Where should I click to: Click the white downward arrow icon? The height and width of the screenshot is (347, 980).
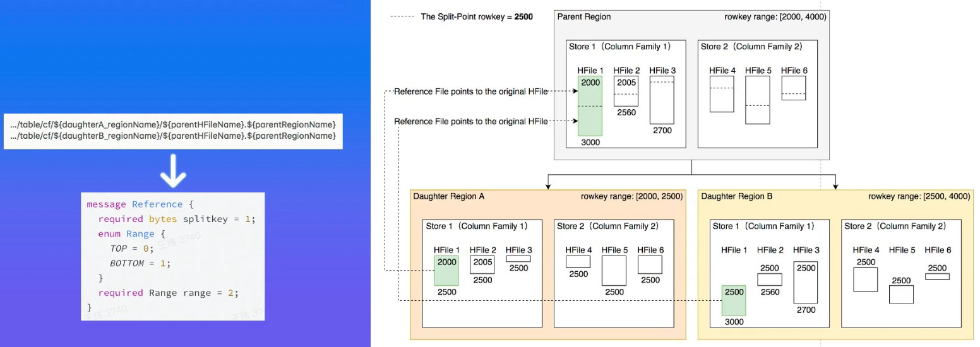pyautogui.click(x=172, y=170)
